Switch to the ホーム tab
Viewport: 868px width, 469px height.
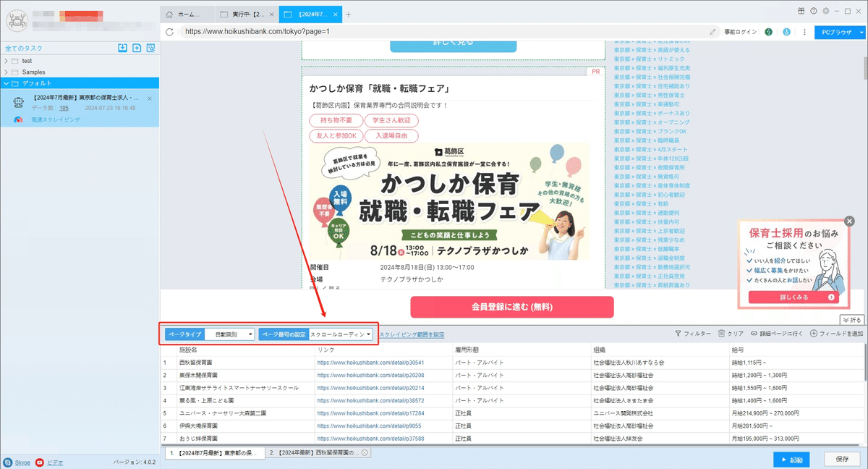tap(186, 14)
